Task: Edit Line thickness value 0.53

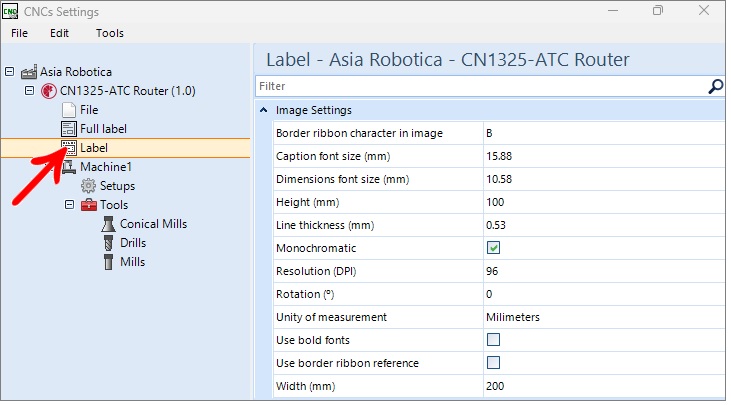Action: pyautogui.click(x=604, y=225)
